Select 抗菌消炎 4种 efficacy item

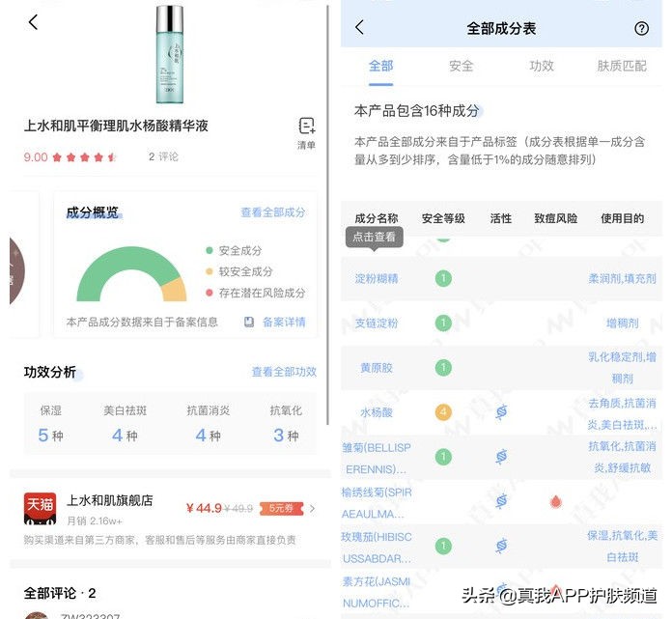[209, 424]
